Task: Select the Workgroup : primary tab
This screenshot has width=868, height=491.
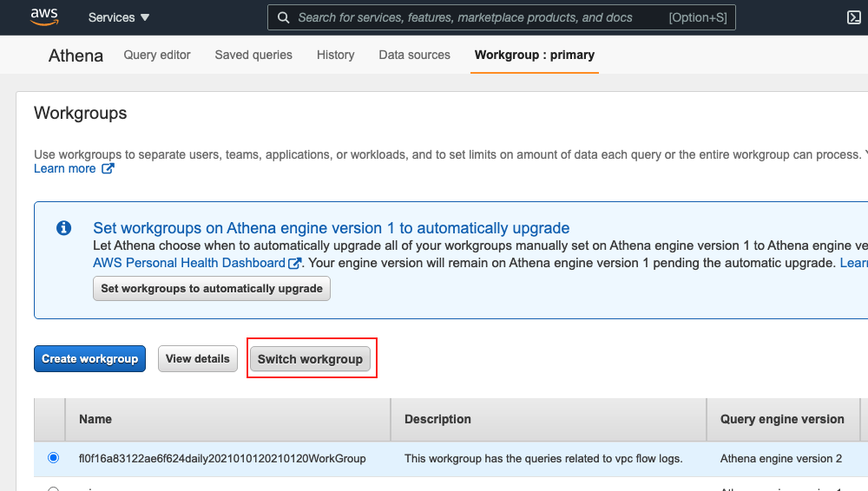Action: [x=535, y=55]
